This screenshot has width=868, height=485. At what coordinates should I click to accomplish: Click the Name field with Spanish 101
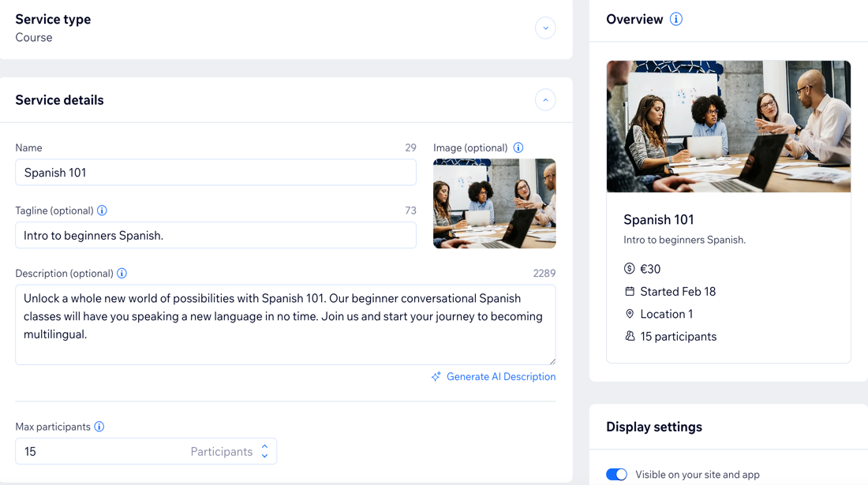pyautogui.click(x=215, y=173)
